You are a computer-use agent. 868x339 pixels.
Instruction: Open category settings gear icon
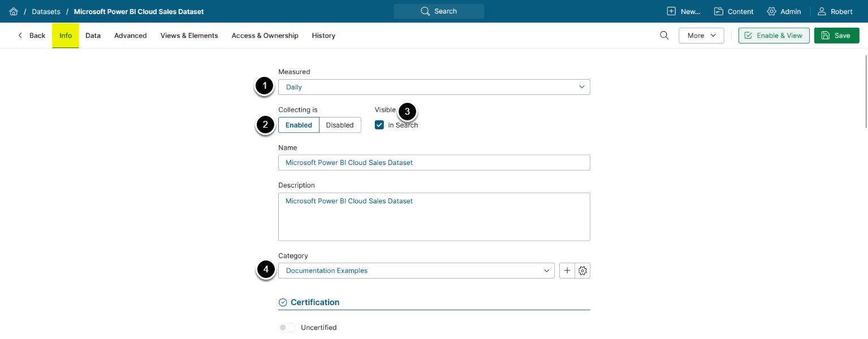582,271
